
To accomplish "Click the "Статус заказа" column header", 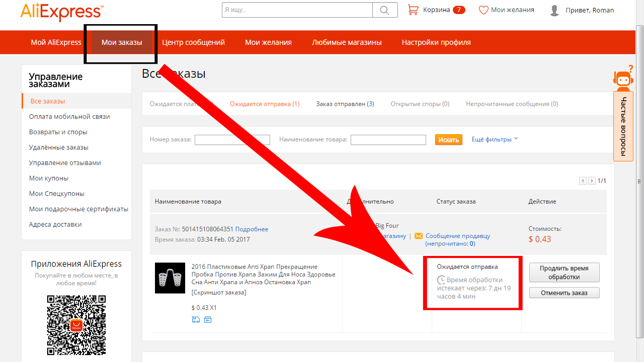I will (456, 202).
